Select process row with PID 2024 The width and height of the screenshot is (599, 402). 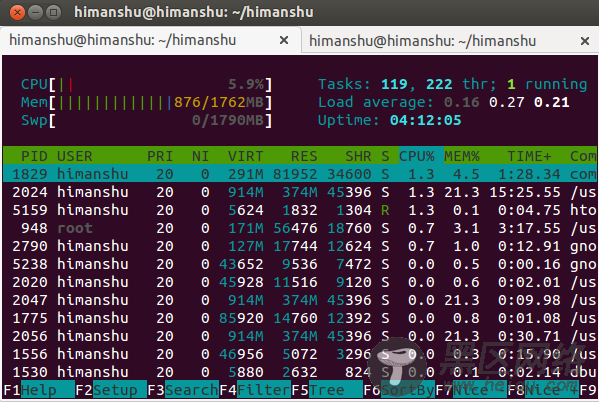300,192
